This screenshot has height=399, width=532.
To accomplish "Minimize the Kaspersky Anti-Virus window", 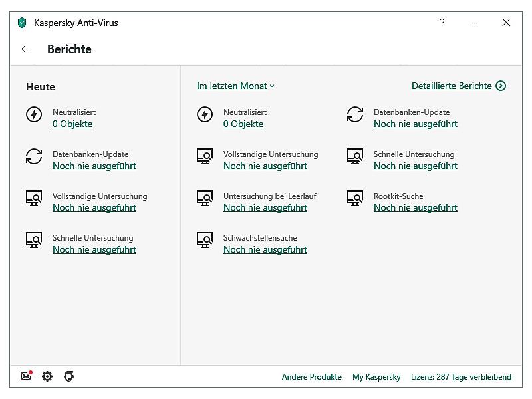I will point(474,23).
